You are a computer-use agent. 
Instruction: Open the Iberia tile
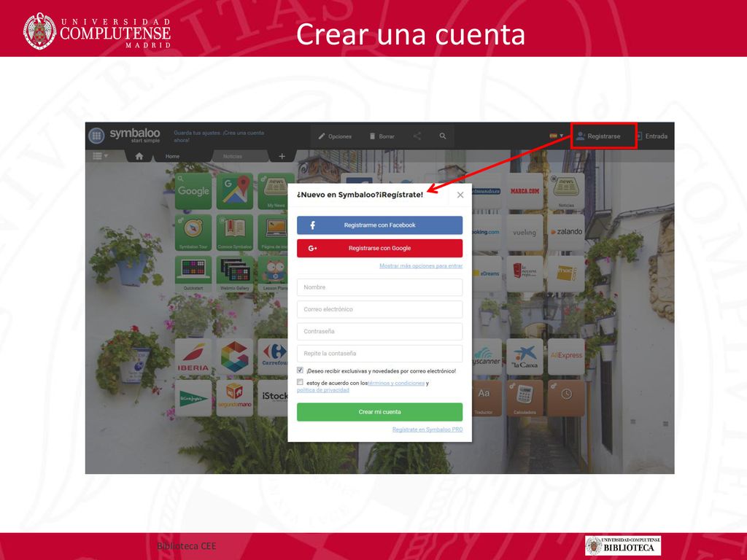[193, 357]
